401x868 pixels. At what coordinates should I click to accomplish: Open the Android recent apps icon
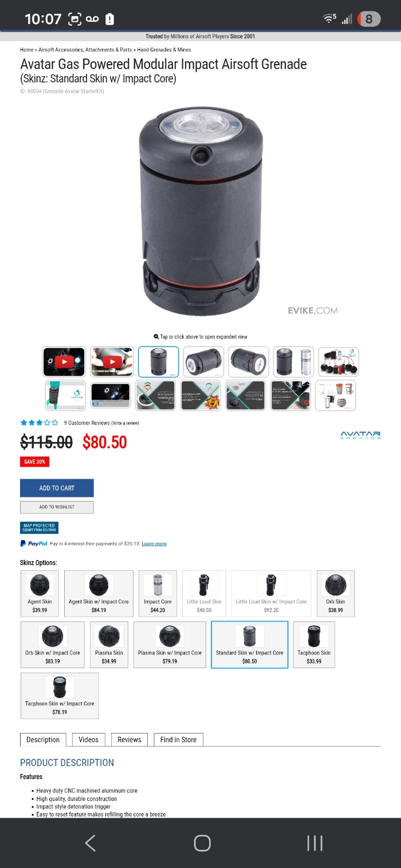tap(314, 843)
